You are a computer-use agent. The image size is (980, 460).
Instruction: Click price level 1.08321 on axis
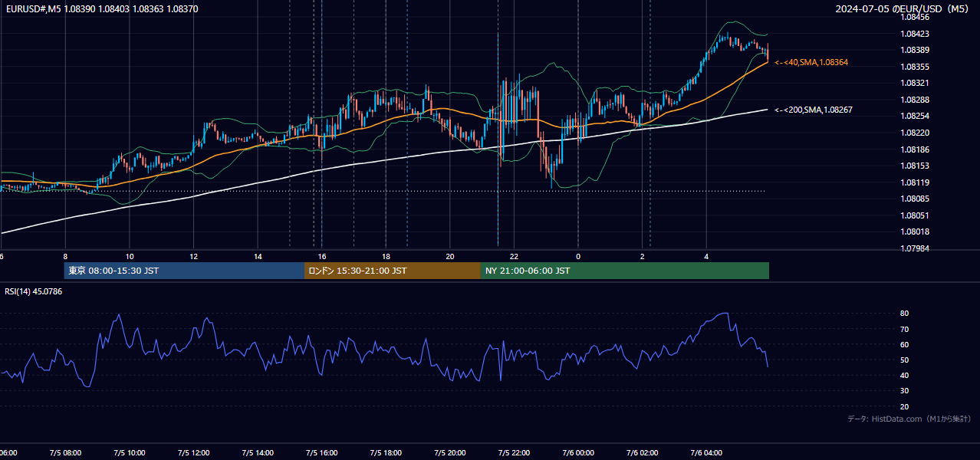[x=914, y=83]
